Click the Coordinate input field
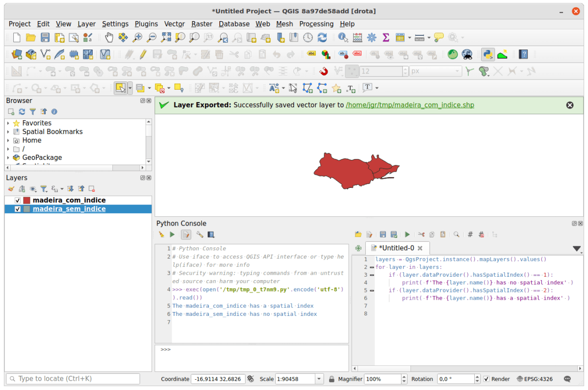588x390 pixels. 218,379
